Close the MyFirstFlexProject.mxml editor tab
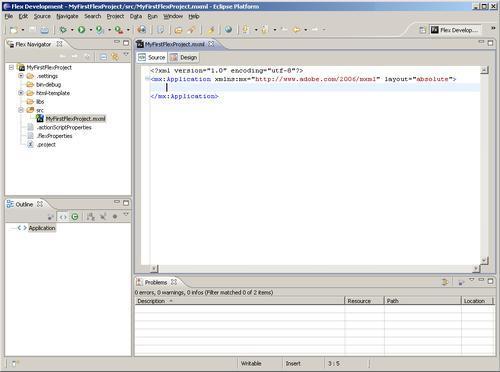 coord(211,44)
